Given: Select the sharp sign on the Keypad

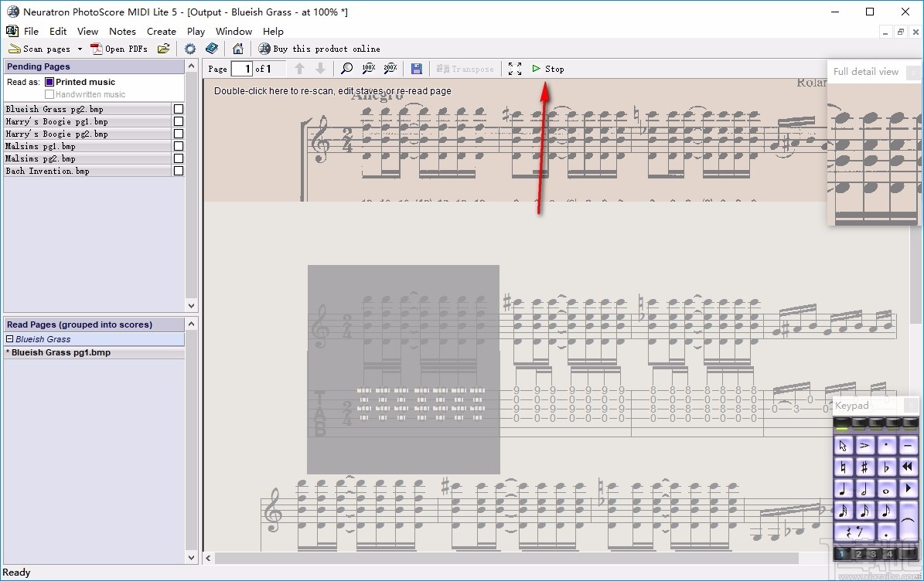Looking at the screenshot, I should [865, 467].
